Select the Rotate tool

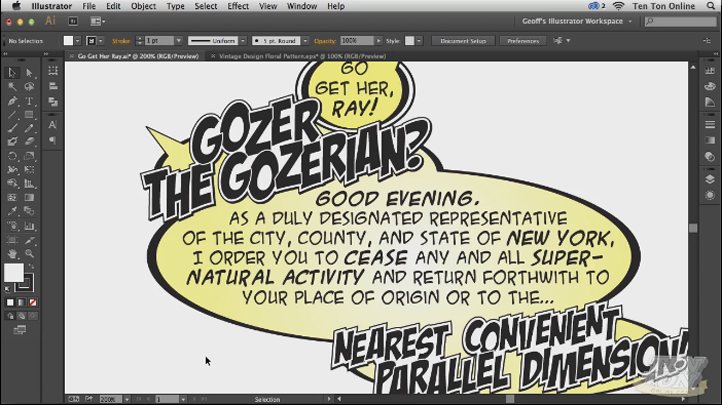(12, 156)
